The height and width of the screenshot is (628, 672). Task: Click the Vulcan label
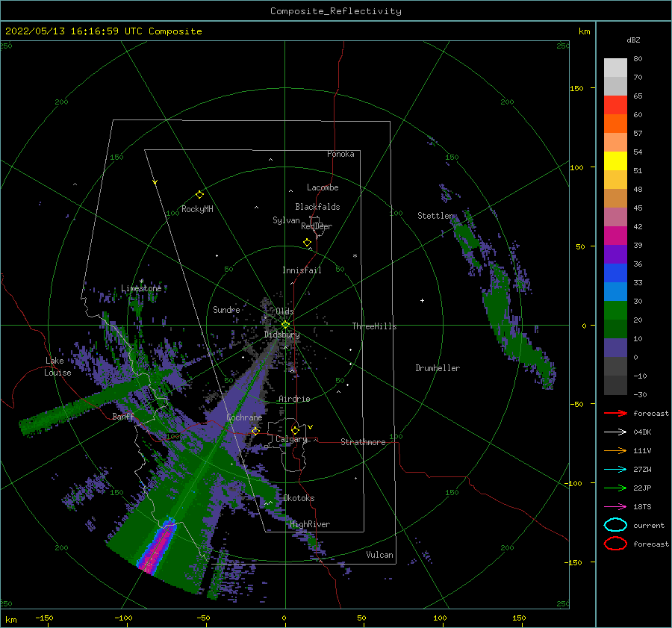click(380, 555)
